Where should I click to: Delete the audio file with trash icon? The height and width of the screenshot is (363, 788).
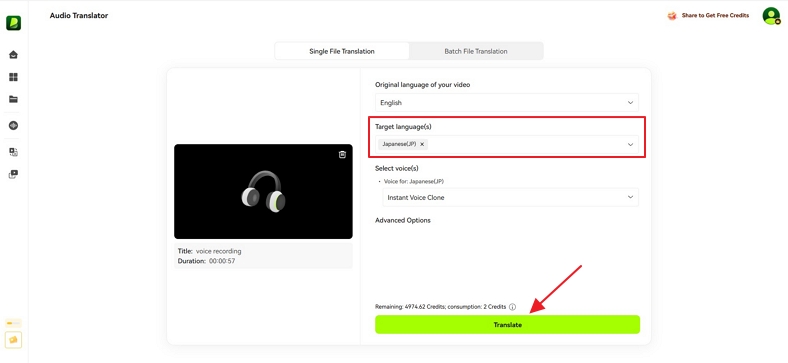(342, 154)
